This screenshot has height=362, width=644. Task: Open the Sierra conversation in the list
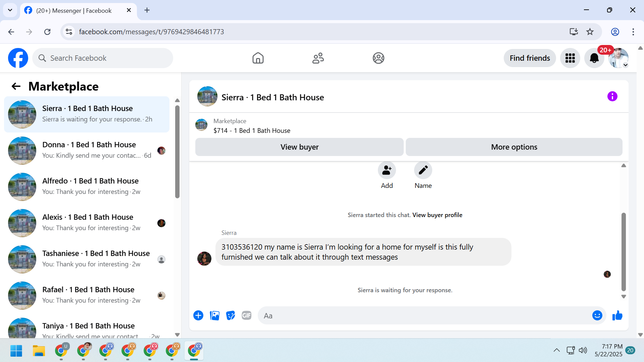coord(87,114)
